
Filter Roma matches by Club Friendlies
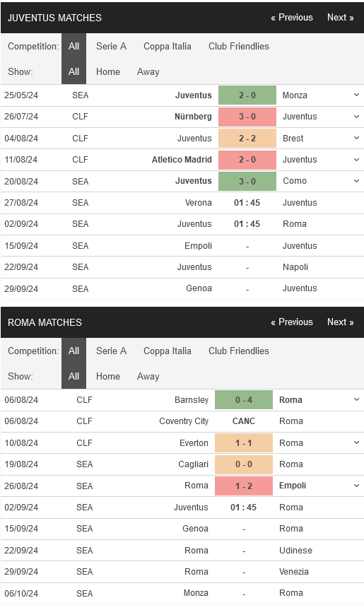[x=239, y=351]
